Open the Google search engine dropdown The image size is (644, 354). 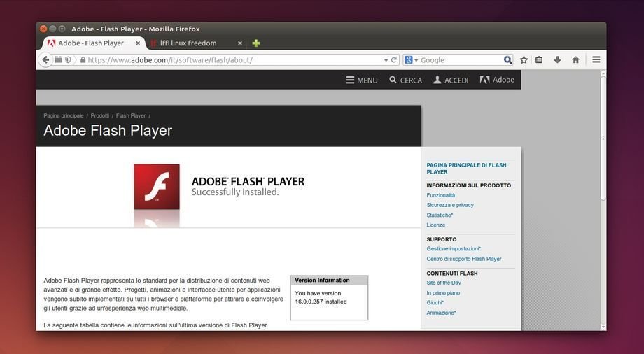pos(411,60)
